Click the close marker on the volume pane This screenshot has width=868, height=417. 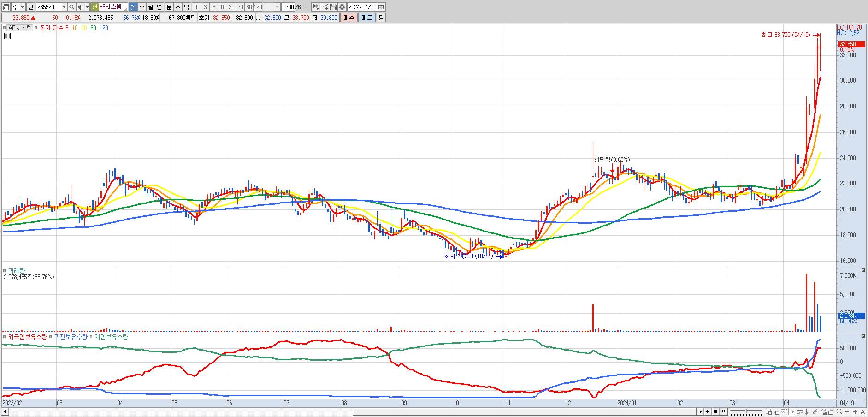pos(863,270)
